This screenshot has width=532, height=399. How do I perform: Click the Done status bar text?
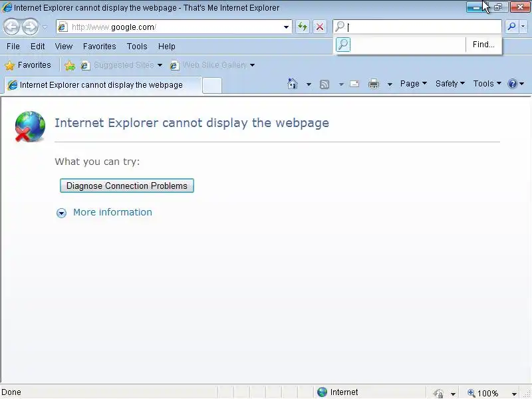click(11, 392)
